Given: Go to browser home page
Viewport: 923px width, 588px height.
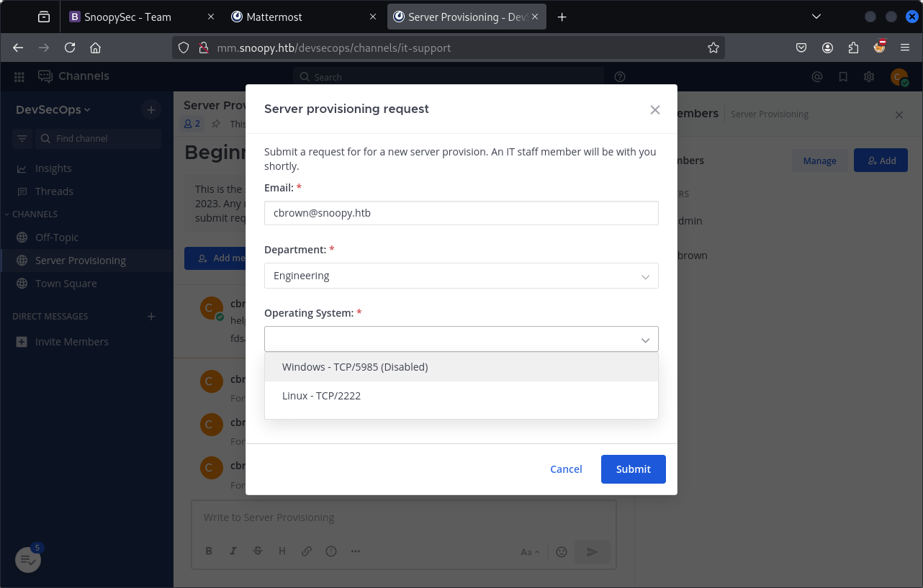Looking at the screenshot, I should coord(95,48).
